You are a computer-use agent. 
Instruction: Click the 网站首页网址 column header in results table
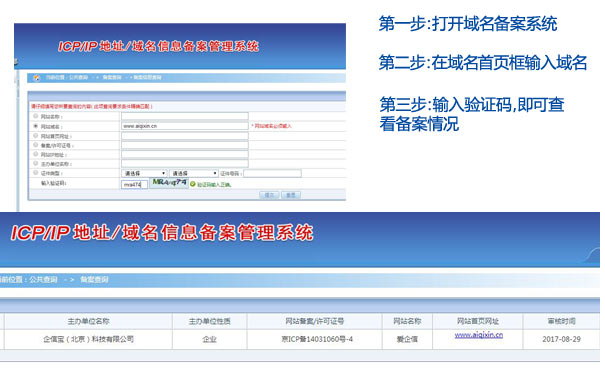[x=478, y=321]
